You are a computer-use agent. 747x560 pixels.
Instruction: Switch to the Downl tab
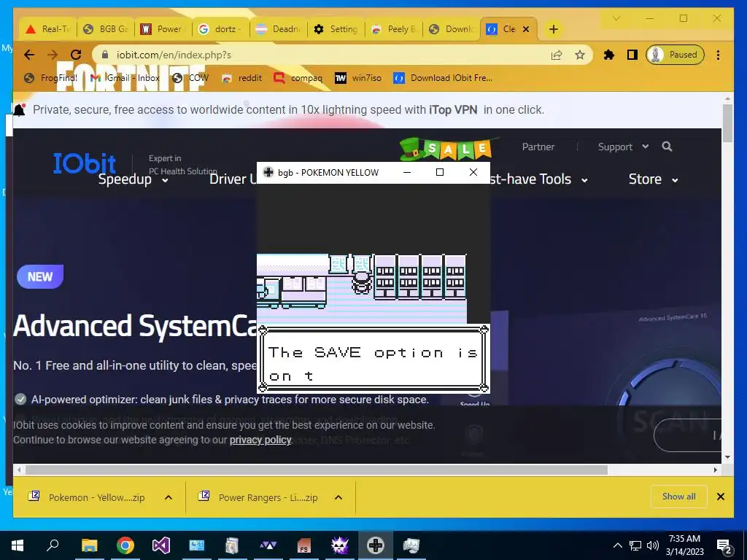point(452,29)
